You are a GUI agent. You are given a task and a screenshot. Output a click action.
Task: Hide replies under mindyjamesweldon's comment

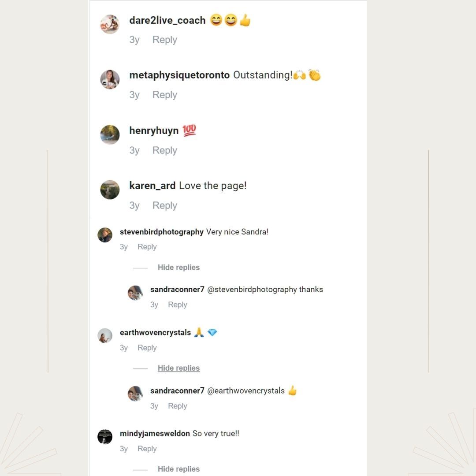178,469
